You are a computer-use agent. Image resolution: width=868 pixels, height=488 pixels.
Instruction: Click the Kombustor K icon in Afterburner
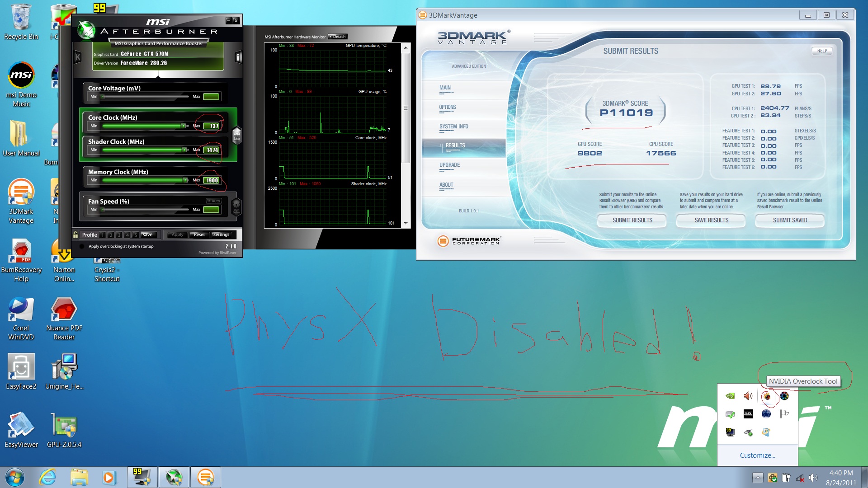[x=77, y=57]
